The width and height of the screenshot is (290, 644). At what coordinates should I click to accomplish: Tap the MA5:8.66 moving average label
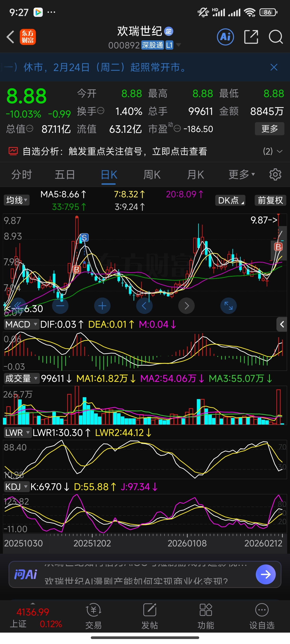[x=63, y=194]
